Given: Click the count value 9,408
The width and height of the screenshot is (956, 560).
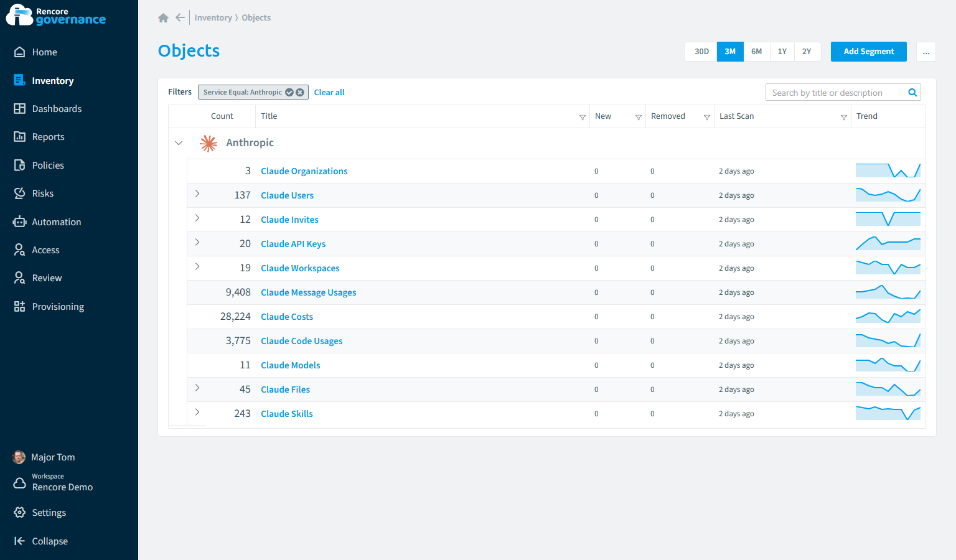Looking at the screenshot, I should [238, 292].
